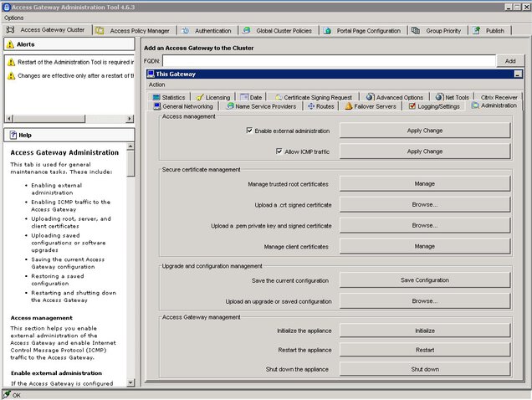
Task: Click the Save Configuration button
Action: click(x=425, y=280)
